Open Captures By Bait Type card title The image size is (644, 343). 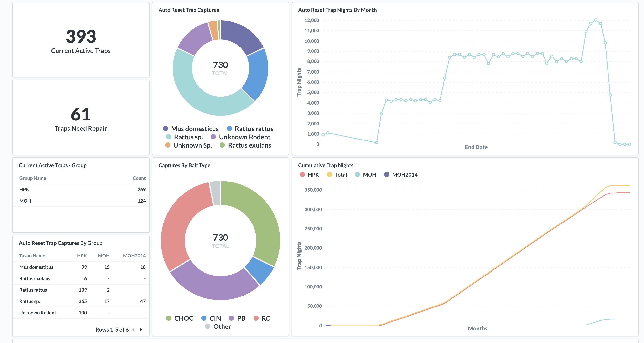[x=184, y=165]
